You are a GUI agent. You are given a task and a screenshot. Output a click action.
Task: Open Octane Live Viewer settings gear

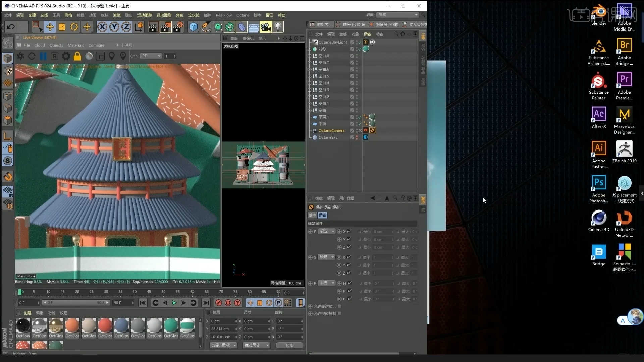(66, 56)
